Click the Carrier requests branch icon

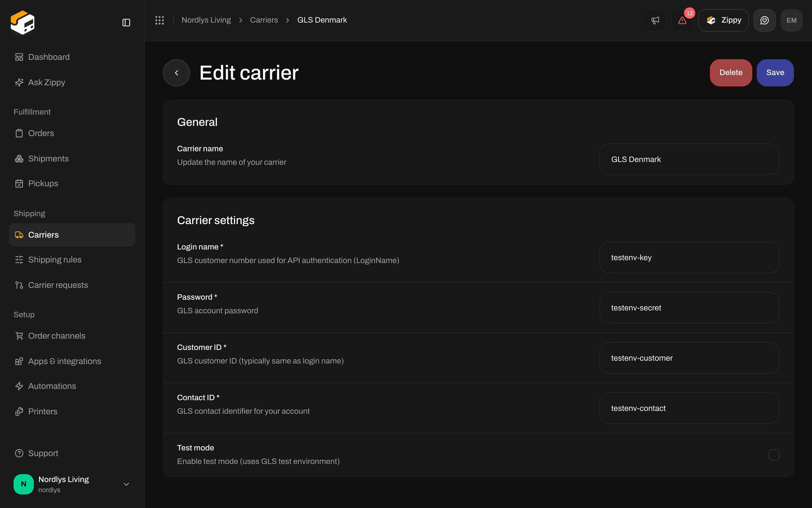pyautogui.click(x=19, y=285)
